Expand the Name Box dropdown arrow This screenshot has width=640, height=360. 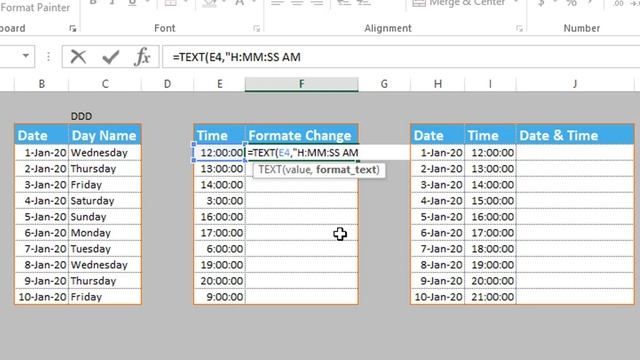point(26,56)
